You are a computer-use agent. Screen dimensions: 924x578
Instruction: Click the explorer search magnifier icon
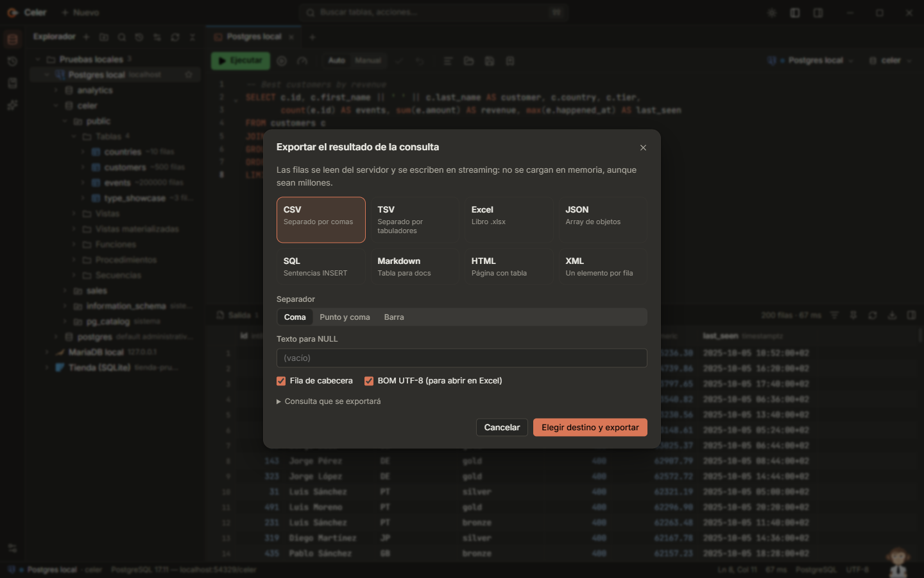point(122,37)
